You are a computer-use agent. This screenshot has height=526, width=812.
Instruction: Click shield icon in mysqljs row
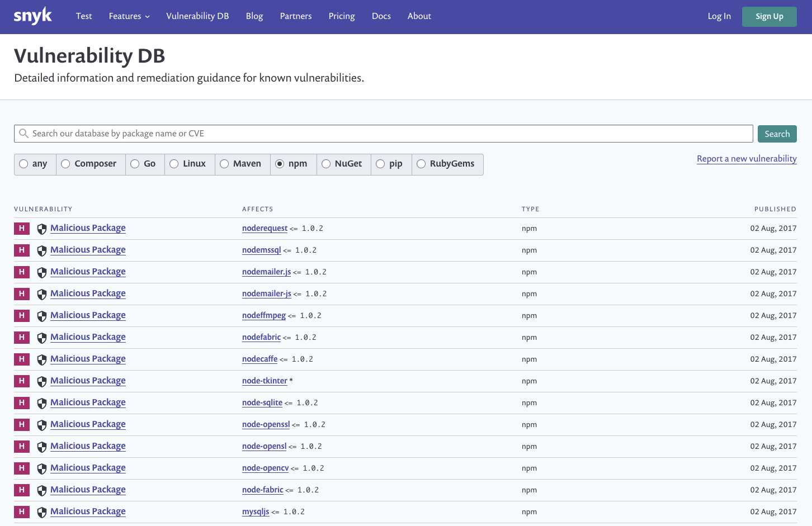(42, 513)
